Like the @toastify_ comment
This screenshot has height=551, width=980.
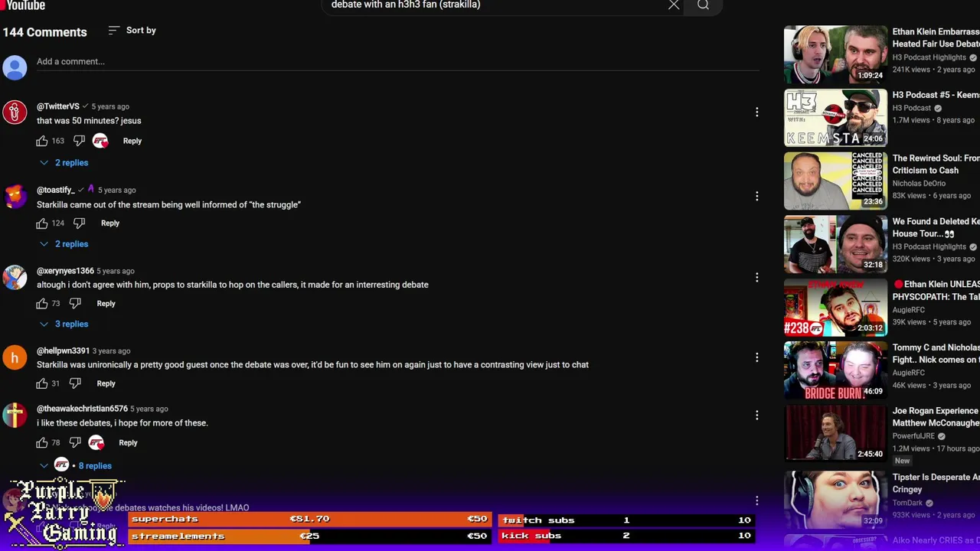[x=42, y=223]
